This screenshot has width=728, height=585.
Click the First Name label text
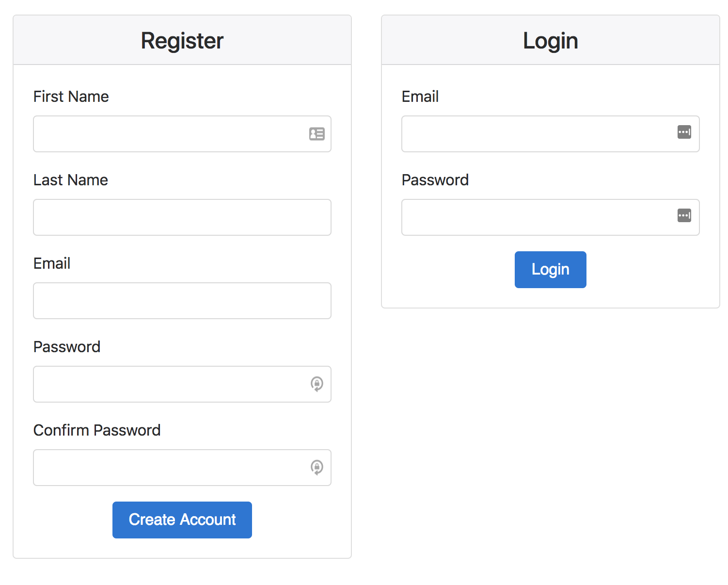[x=71, y=97]
